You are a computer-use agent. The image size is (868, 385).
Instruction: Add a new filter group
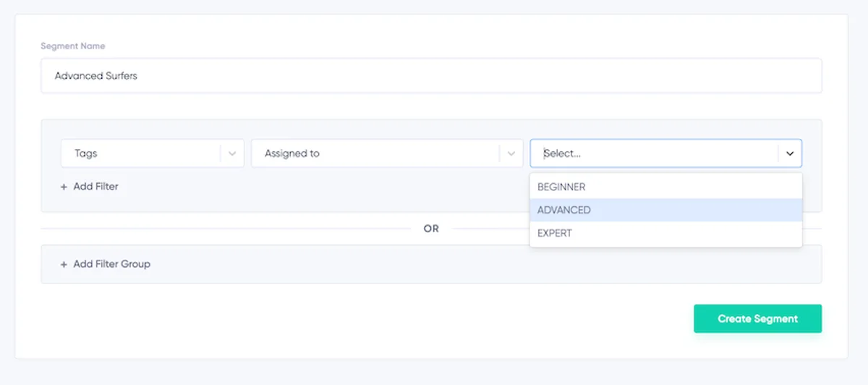coord(106,264)
